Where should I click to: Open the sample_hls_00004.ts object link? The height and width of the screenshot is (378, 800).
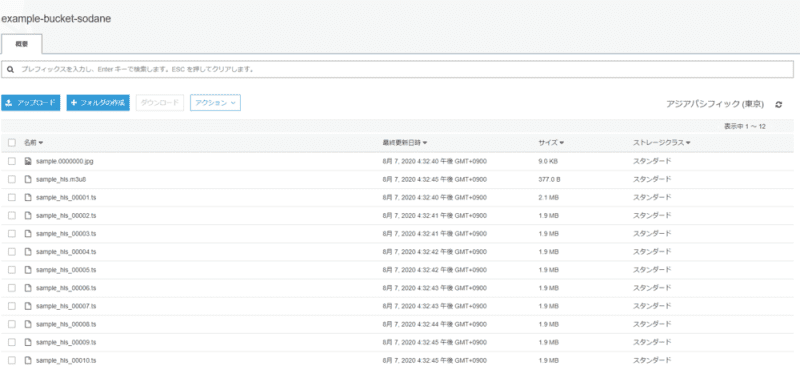point(66,252)
